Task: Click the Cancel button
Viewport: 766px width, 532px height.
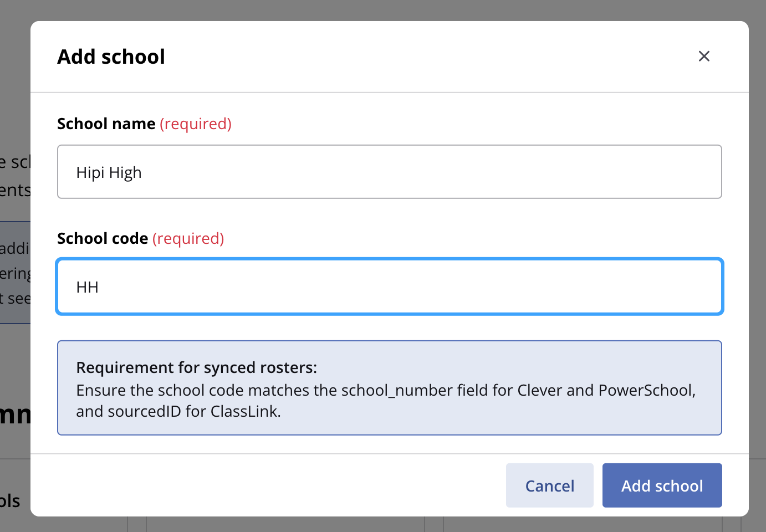Action: pos(549,485)
